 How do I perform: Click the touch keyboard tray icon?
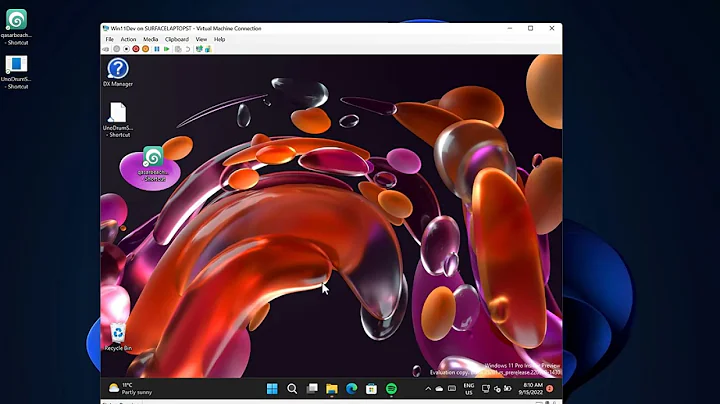(452, 389)
